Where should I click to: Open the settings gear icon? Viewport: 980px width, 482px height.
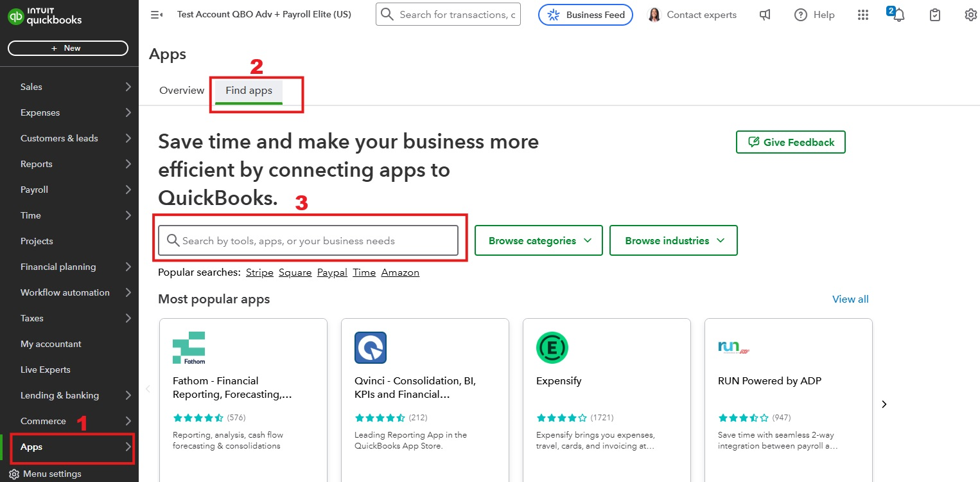coord(971,15)
